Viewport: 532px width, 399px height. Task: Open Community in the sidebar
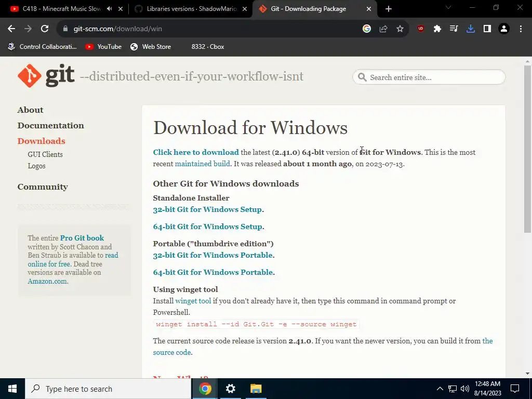pos(43,187)
